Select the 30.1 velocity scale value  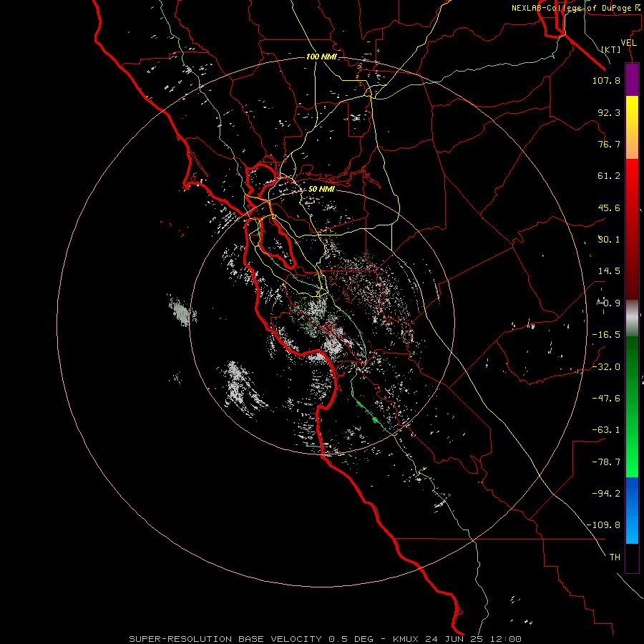coord(609,240)
